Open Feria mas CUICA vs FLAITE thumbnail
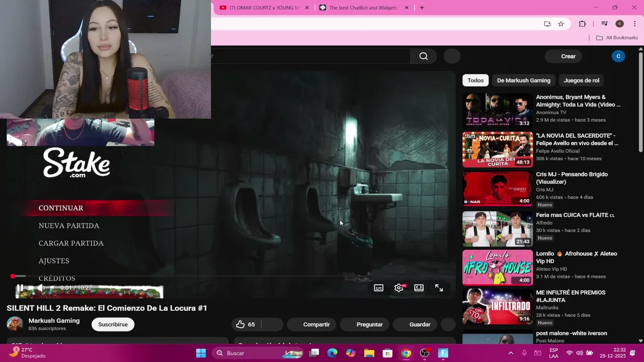The height and width of the screenshot is (362, 644). [x=498, y=228]
